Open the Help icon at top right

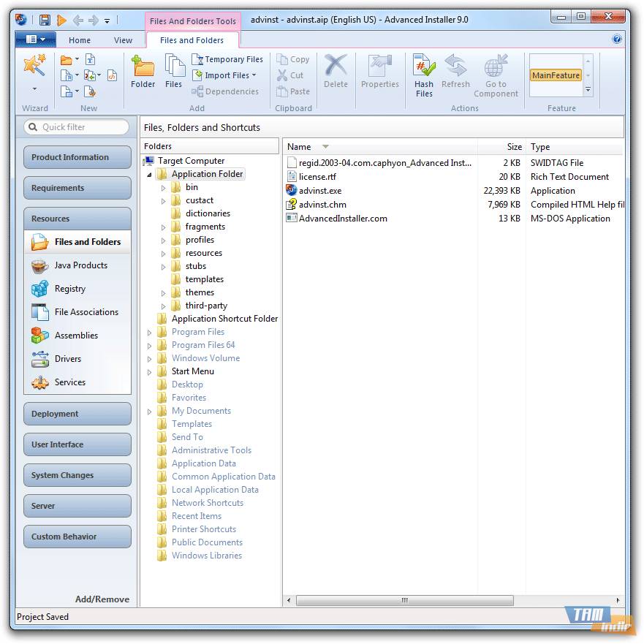coord(617,39)
